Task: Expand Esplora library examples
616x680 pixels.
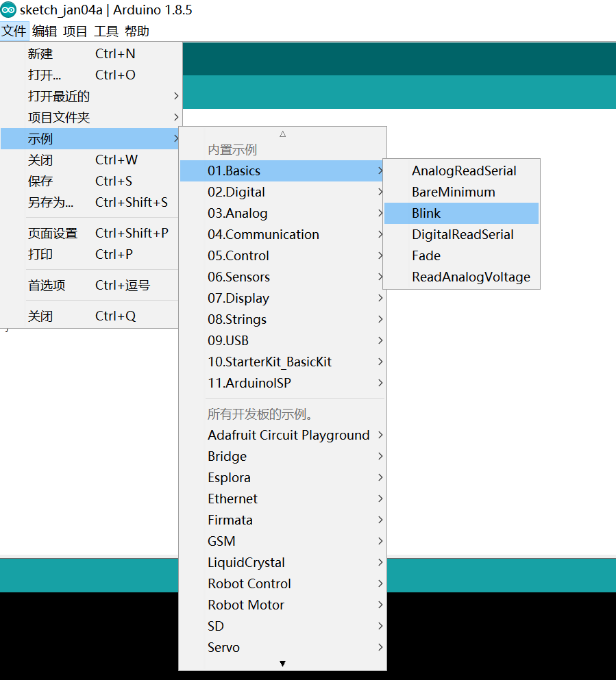Action: 282,478
